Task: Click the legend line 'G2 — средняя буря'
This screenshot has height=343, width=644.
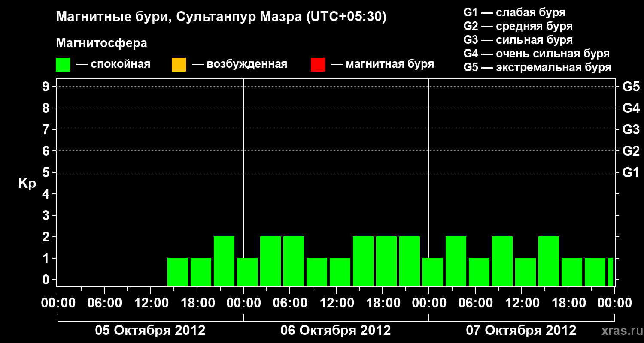Action: [518, 26]
